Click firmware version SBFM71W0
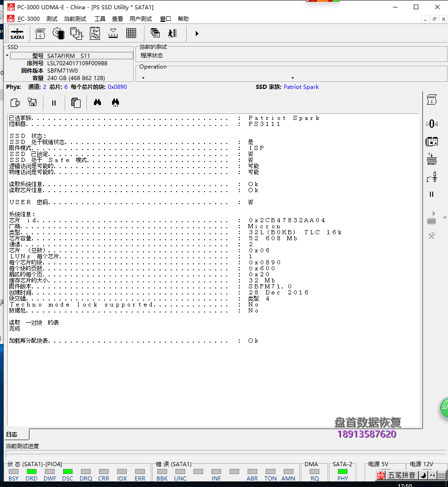The width and height of the screenshot is (448, 487). [x=62, y=70]
